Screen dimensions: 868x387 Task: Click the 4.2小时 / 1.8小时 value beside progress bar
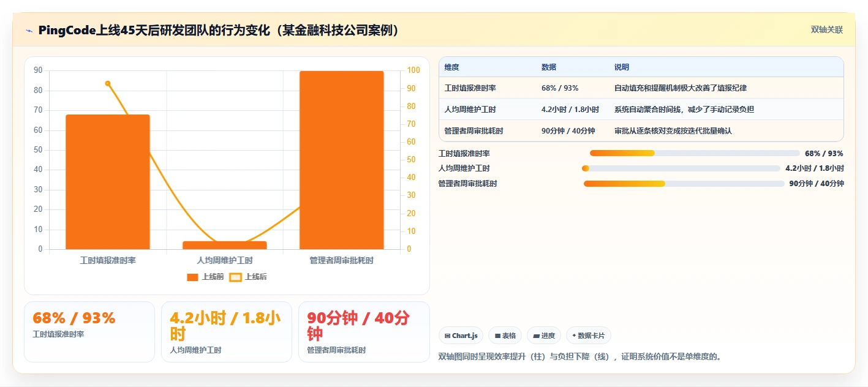pos(815,168)
